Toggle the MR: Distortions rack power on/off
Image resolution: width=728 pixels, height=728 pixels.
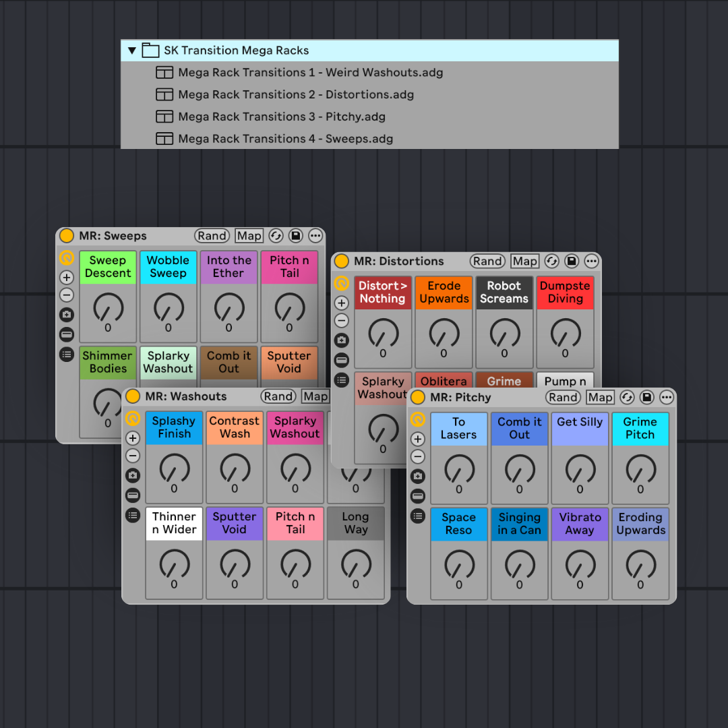pyautogui.click(x=341, y=261)
